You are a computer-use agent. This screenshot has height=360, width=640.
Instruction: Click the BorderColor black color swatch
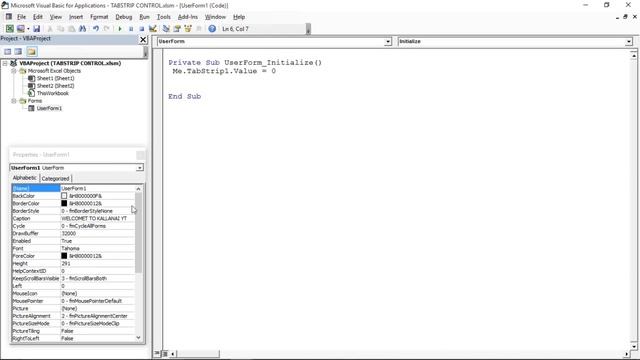click(64, 203)
